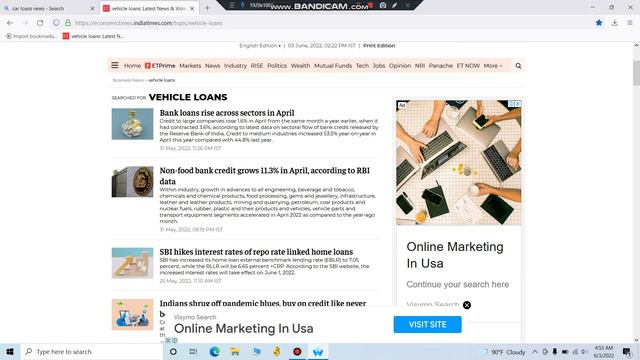This screenshot has height=360, width=640.
Task: Click the shield tracking protection icon
Action: [x=56, y=23]
